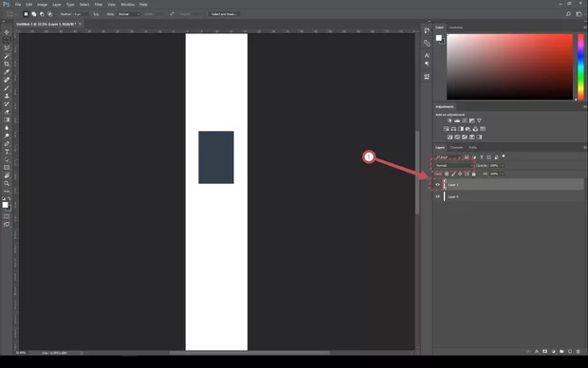This screenshot has width=588, height=368.
Task: Choose Subtract from selection mode
Action: coord(42,14)
